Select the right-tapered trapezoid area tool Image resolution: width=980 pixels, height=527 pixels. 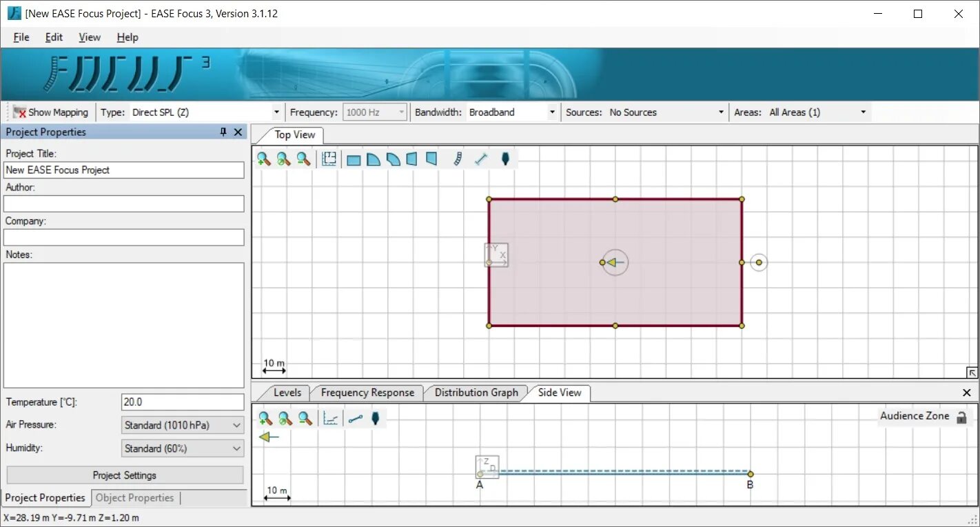[411, 160]
